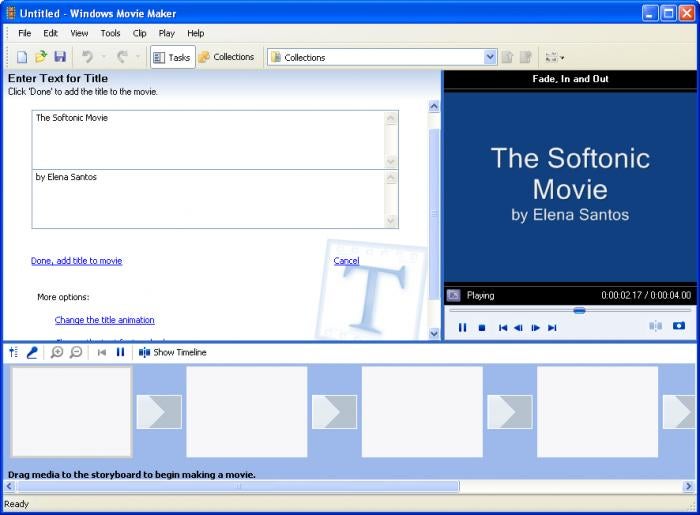The width and height of the screenshot is (700, 515).
Task: Expand the Collections dropdown list
Action: click(x=490, y=57)
